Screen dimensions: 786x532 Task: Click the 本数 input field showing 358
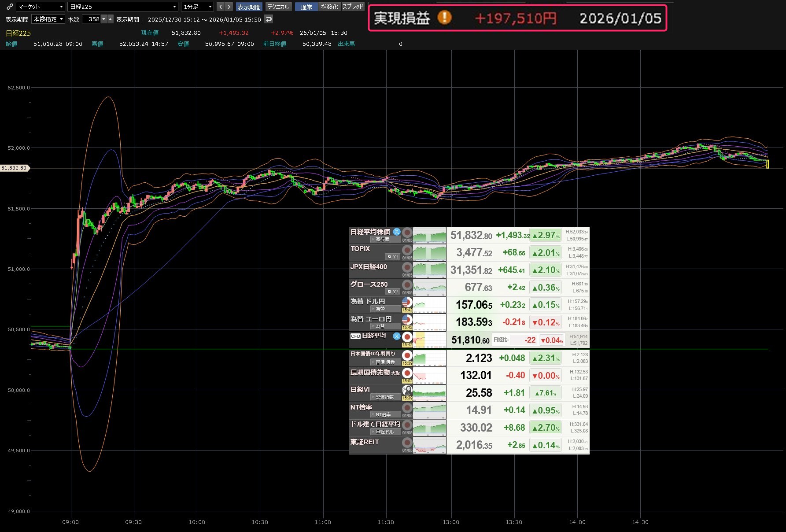pos(92,19)
